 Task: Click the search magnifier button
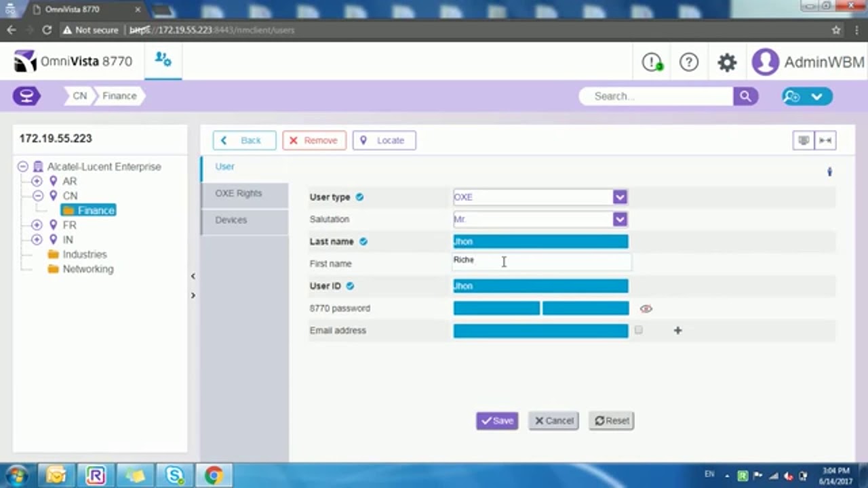[745, 96]
